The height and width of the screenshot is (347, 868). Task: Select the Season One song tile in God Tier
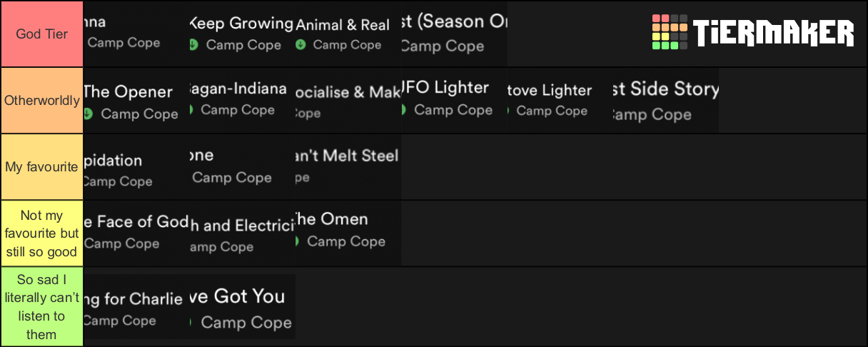pyautogui.click(x=454, y=34)
